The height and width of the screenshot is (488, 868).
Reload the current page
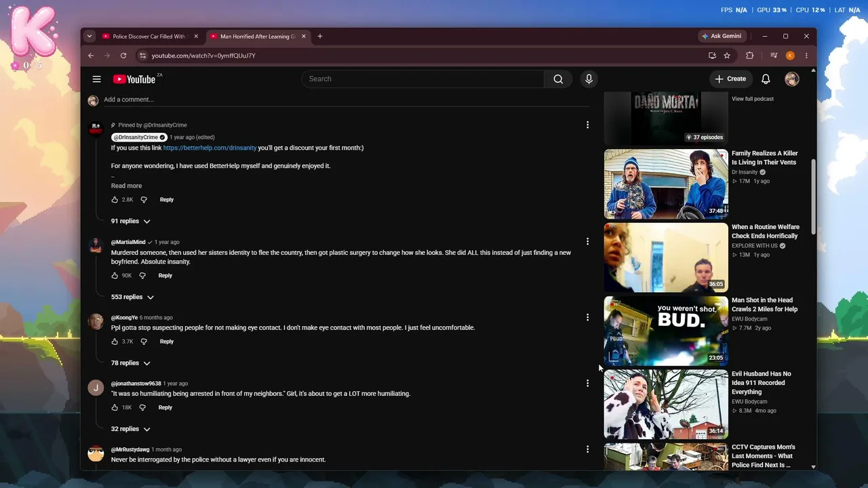coord(123,56)
